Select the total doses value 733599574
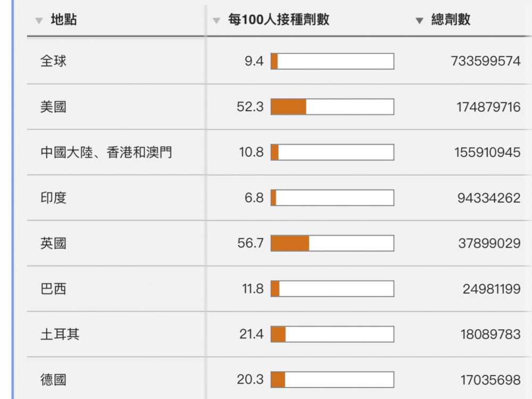The height and width of the screenshot is (399, 532). click(485, 61)
